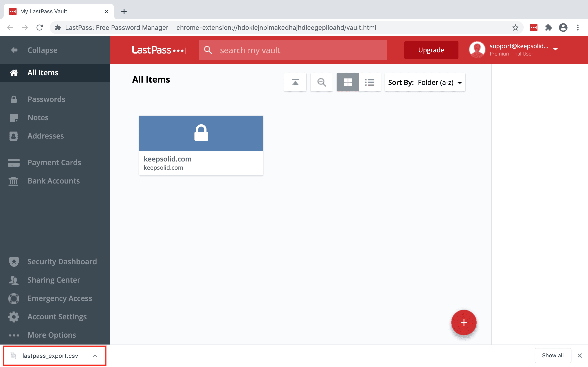Click the red add item plus button

click(464, 322)
